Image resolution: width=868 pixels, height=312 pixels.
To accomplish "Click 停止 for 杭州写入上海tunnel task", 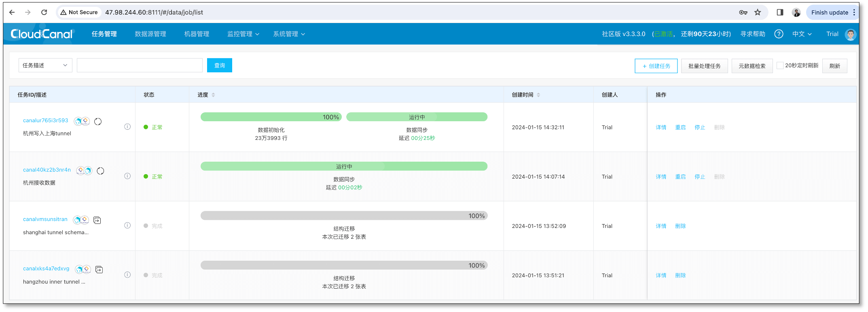I will [700, 127].
